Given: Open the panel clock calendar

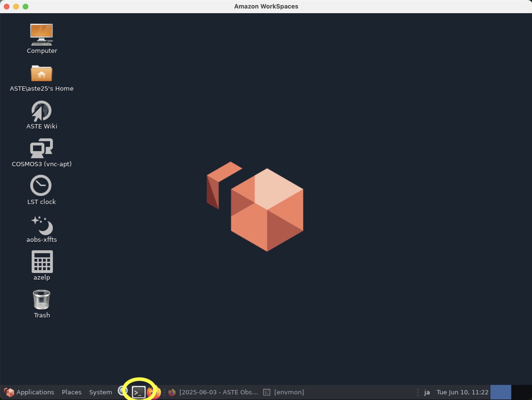Looking at the screenshot, I should tap(462, 392).
